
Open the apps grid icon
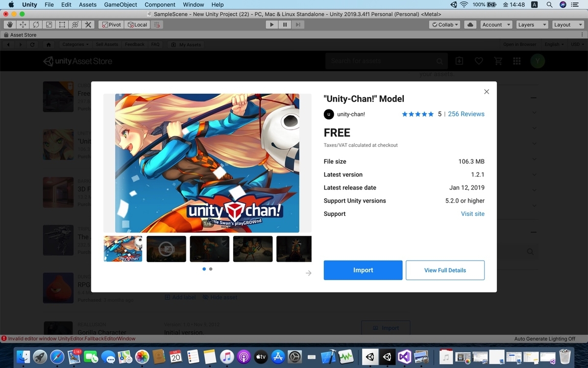coord(516,61)
